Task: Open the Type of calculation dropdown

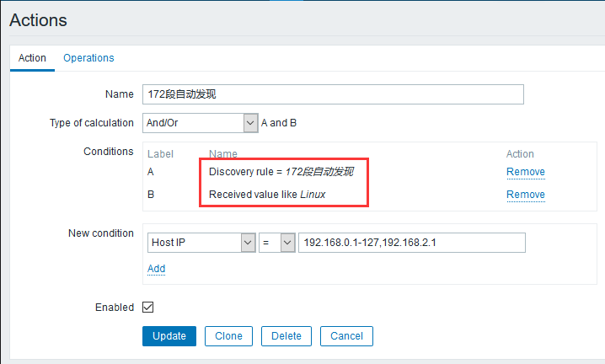Action: (x=201, y=123)
